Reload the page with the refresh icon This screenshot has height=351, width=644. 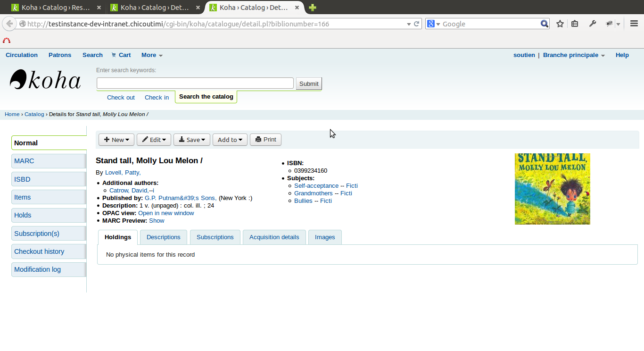pyautogui.click(x=417, y=24)
